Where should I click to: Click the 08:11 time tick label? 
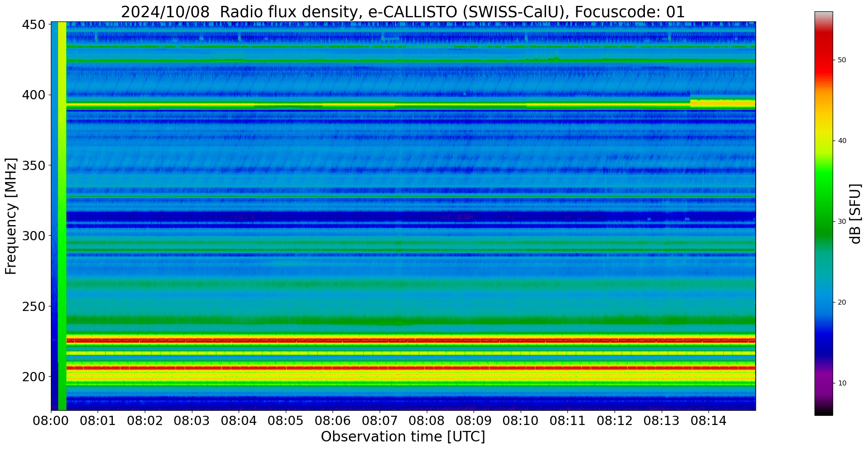tap(567, 420)
